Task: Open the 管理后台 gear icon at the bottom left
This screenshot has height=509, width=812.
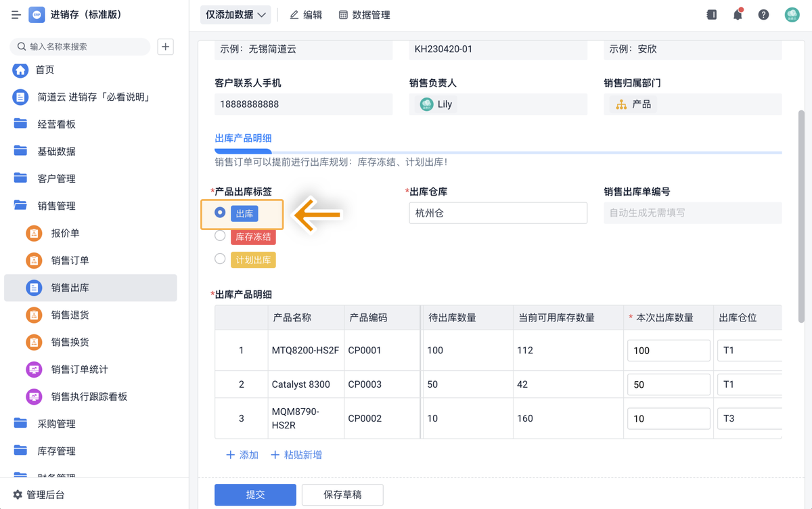Action: 18,495
